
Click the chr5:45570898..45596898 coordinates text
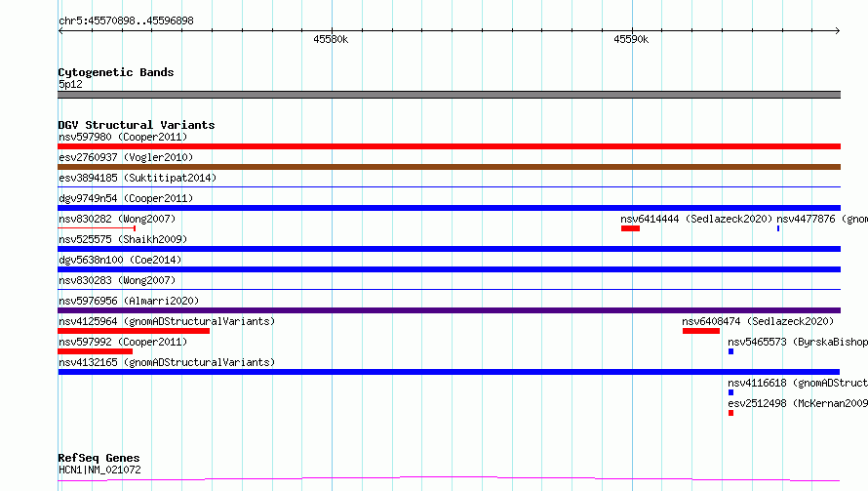coord(126,20)
